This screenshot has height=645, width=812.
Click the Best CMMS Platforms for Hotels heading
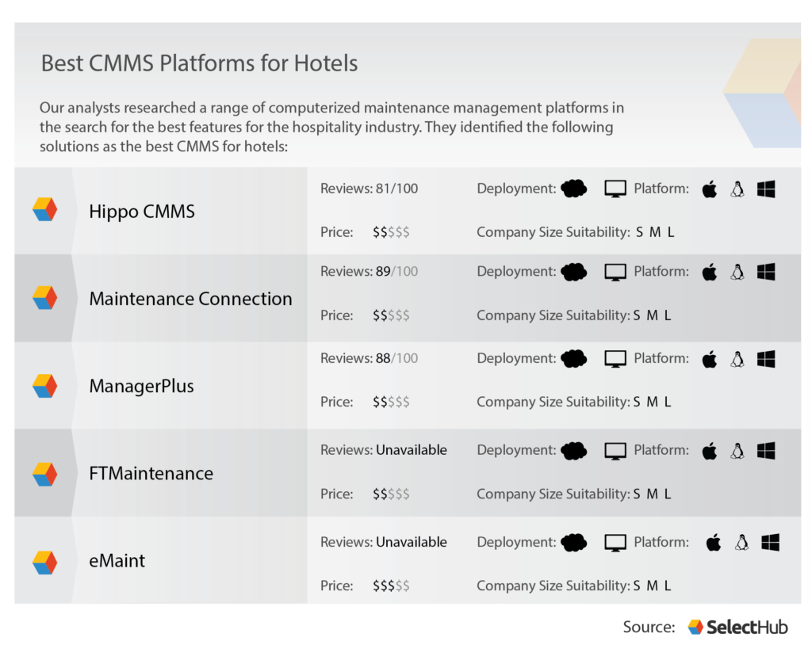pyautogui.click(x=199, y=63)
